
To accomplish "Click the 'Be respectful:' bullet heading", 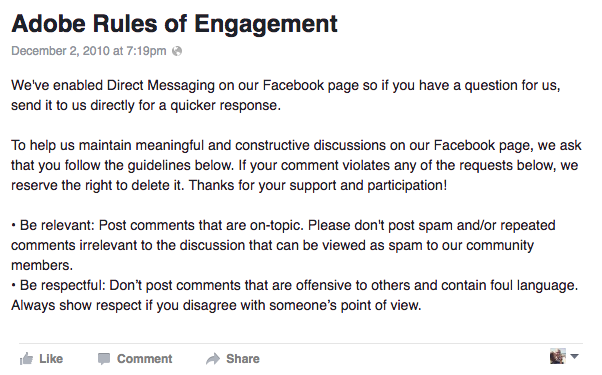I will 62,285.
